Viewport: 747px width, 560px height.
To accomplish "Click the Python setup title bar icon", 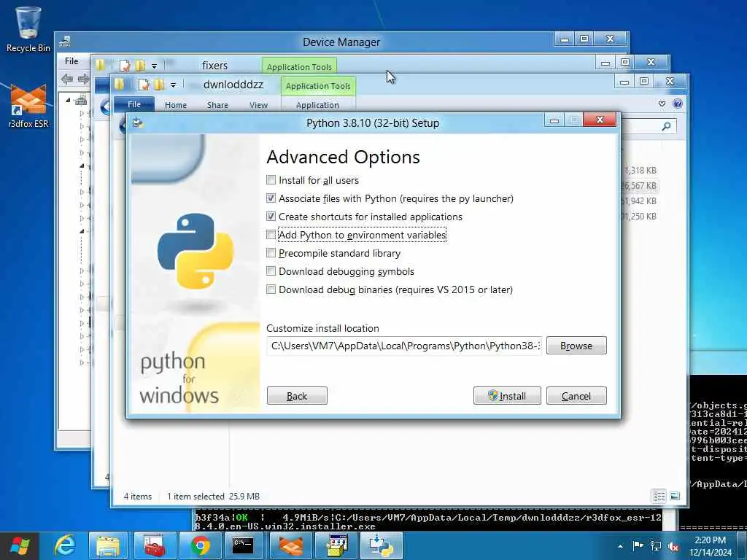I will (138, 122).
